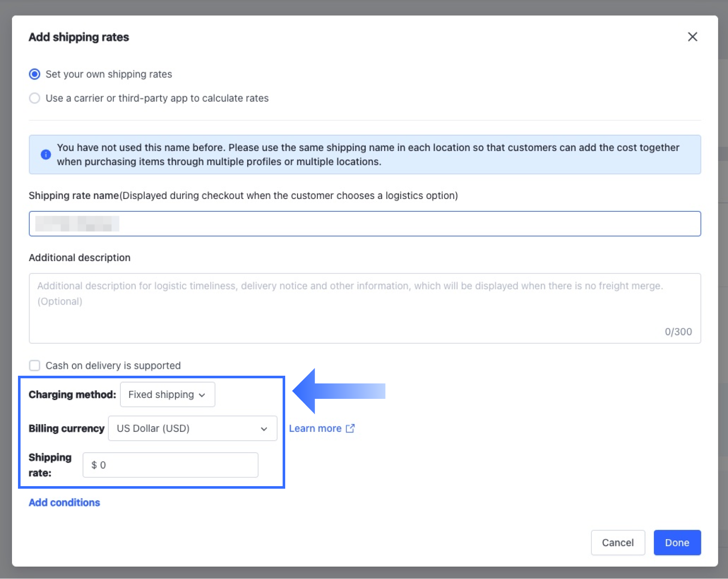Close the Add shipping rates dialog
The height and width of the screenshot is (579, 728).
coord(692,37)
